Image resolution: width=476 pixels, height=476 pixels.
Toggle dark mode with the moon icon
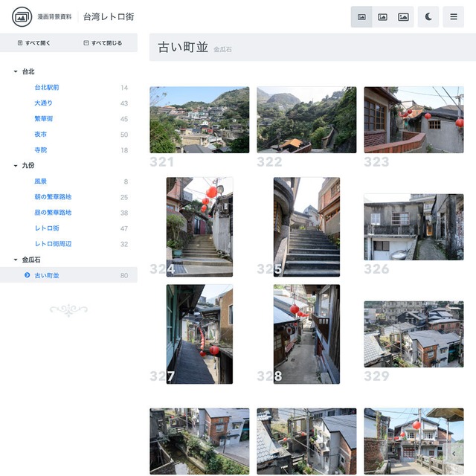click(x=428, y=17)
